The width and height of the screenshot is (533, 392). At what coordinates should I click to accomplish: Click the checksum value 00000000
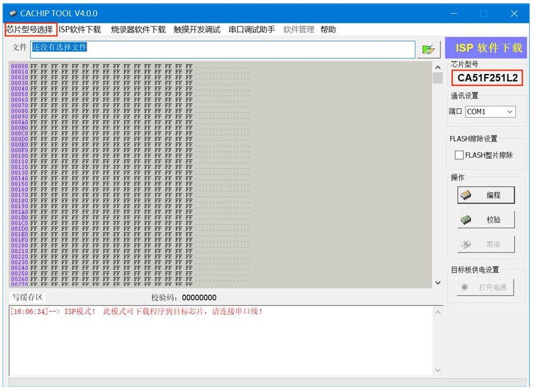tap(199, 298)
